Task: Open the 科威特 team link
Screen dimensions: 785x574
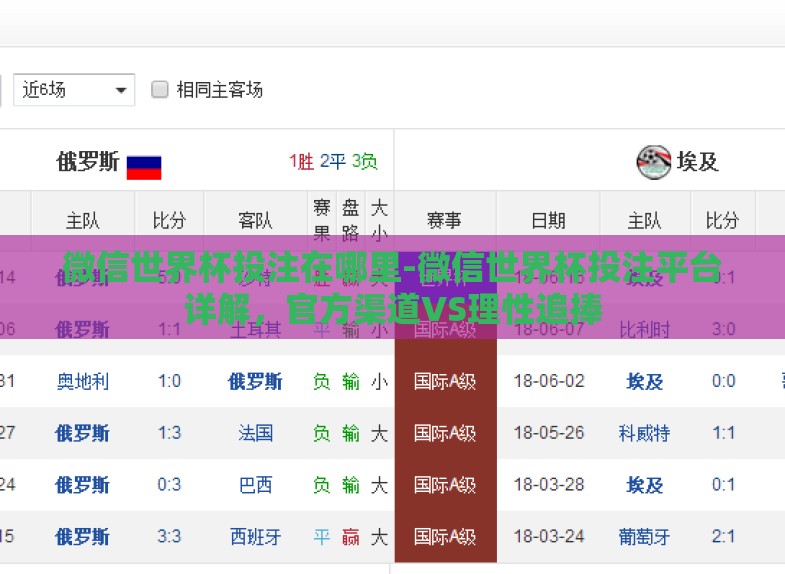Action: click(645, 433)
